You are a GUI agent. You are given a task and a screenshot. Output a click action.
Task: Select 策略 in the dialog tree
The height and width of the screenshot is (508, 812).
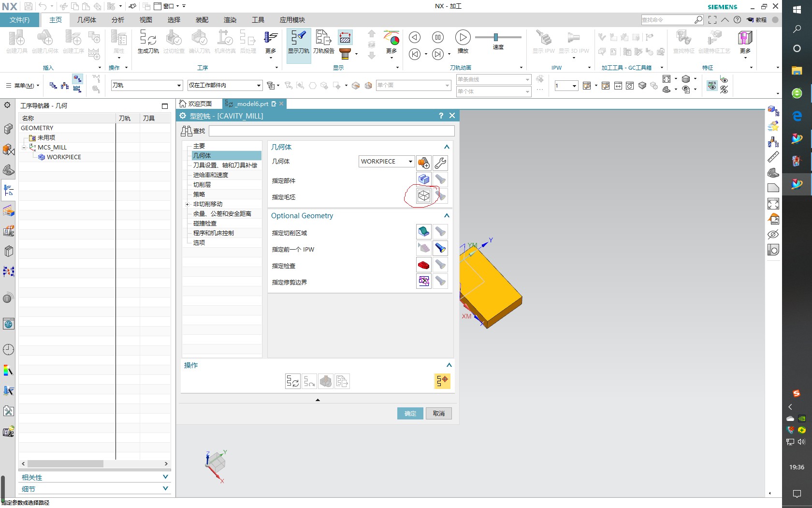tap(199, 194)
